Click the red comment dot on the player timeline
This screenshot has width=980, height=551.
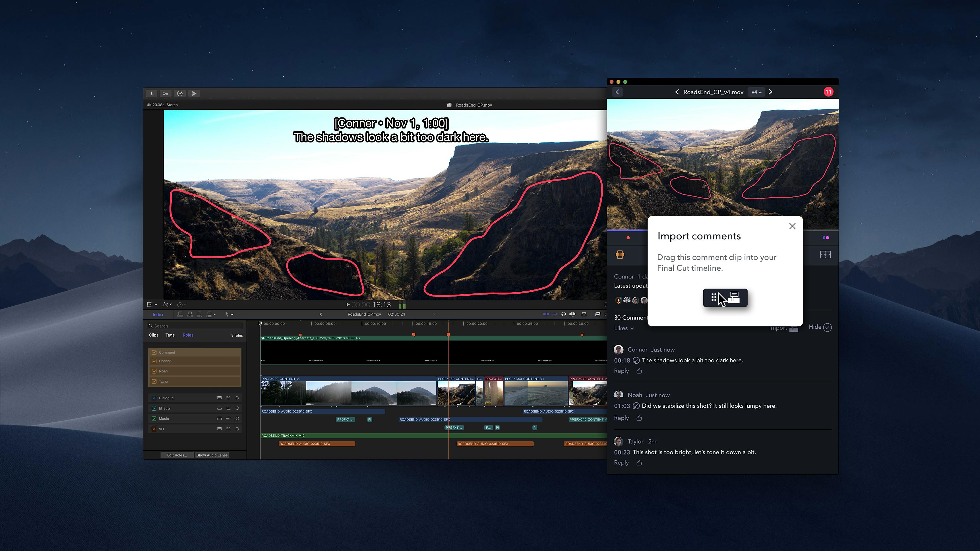(x=628, y=238)
